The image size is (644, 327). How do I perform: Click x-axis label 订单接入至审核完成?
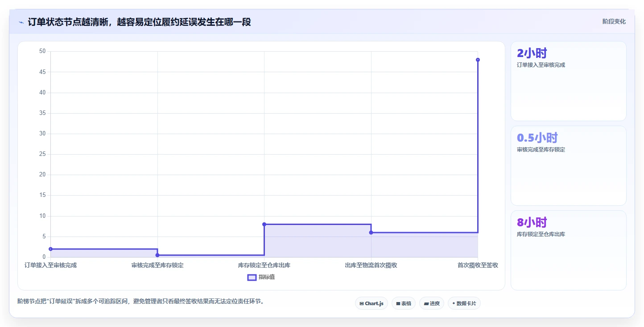click(50, 265)
